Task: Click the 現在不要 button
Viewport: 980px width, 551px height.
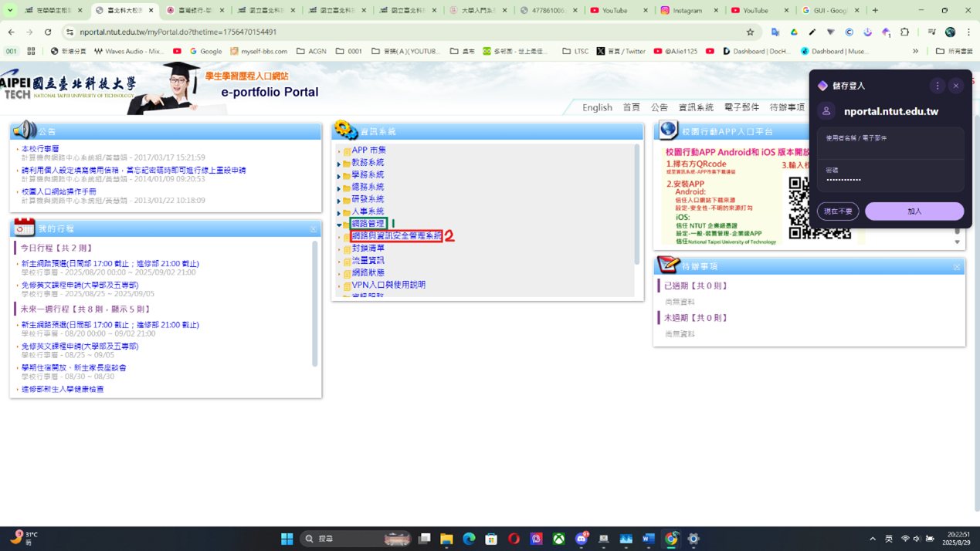Action: pyautogui.click(x=837, y=211)
